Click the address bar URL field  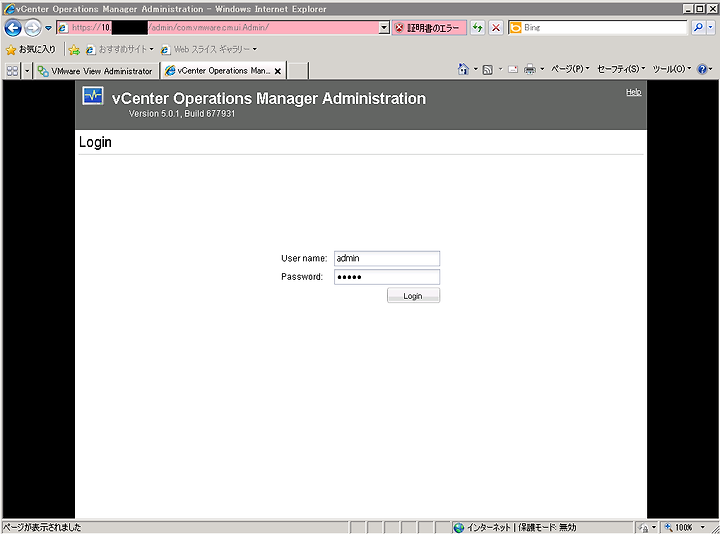224,28
